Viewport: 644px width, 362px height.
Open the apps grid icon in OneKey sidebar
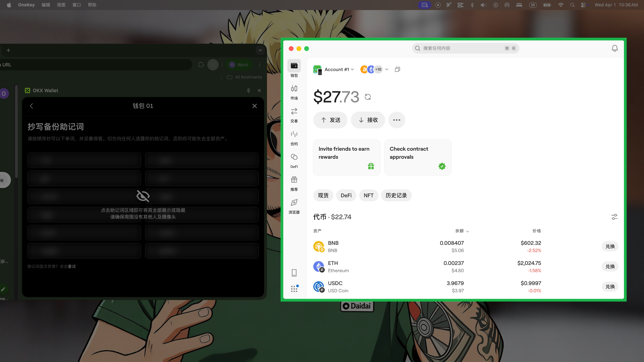pos(294,289)
